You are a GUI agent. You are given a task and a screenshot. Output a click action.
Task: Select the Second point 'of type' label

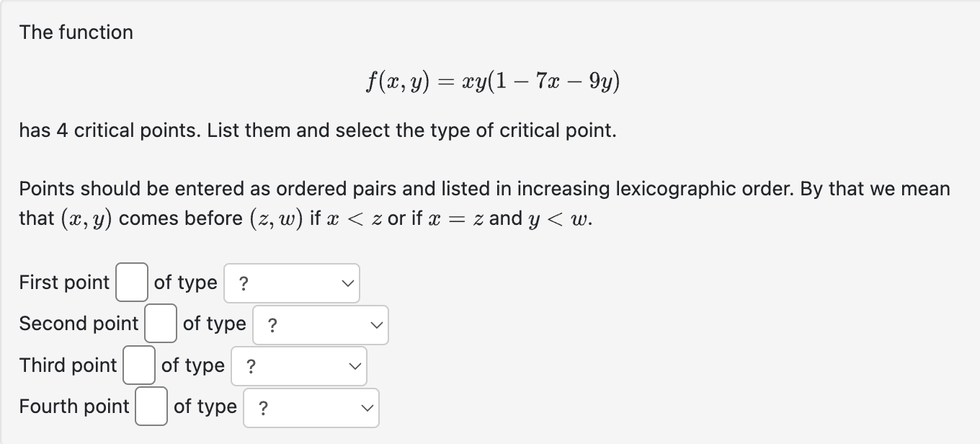(x=215, y=324)
